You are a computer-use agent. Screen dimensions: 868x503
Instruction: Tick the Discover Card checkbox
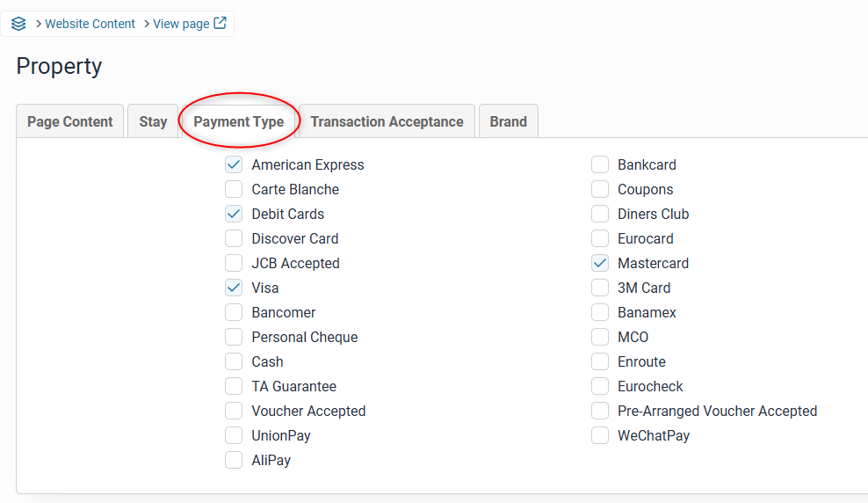point(234,238)
